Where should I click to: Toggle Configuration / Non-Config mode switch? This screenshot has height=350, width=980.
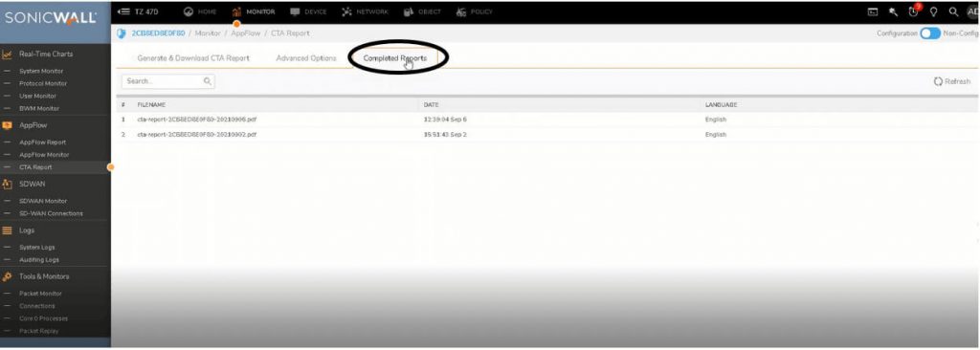coord(930,33)
